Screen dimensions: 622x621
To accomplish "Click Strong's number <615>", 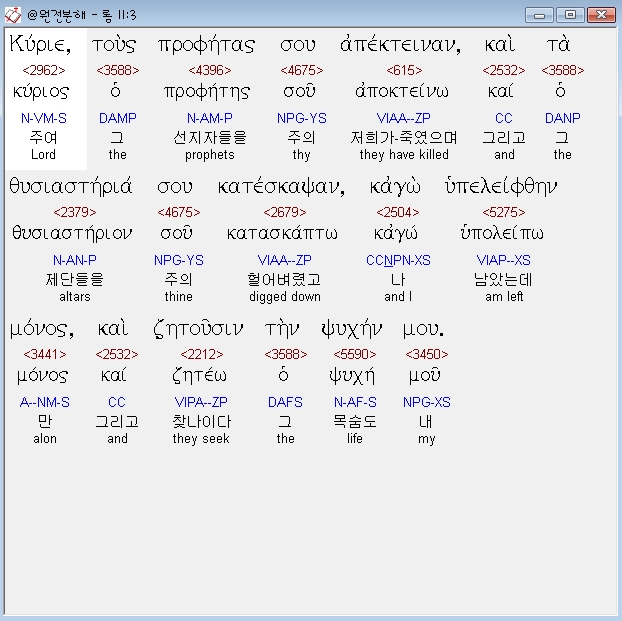I will [x=404, y=70].
